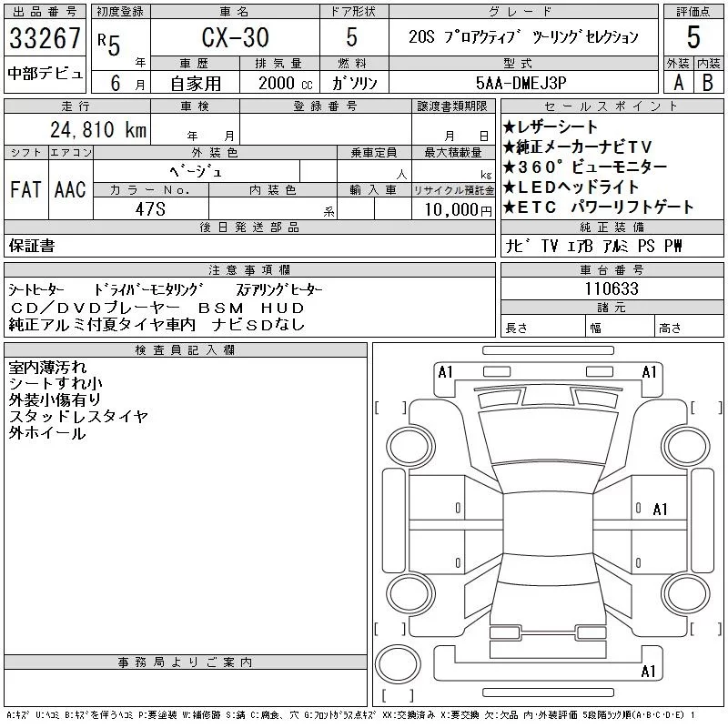This screenshot has height=728, width=728.
Task: Click the ステアリングヒーター note
Action: [x=279, y=290]
